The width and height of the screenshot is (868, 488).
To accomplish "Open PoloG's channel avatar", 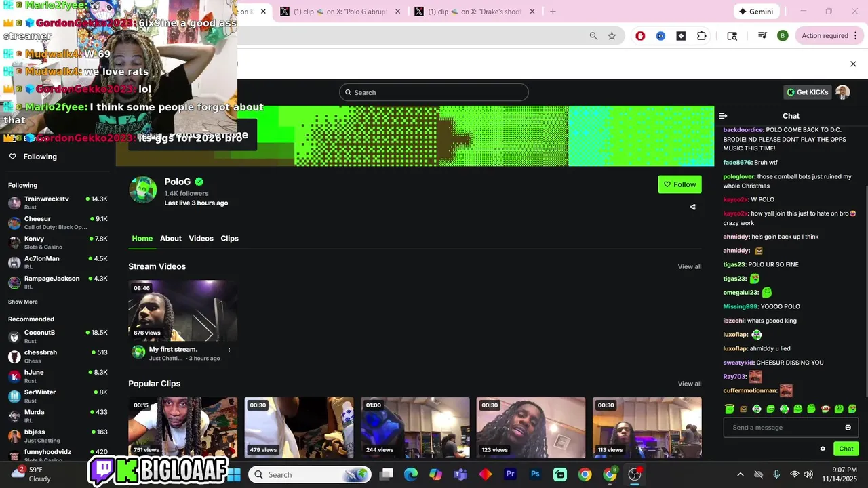I will tap(143, 190).
